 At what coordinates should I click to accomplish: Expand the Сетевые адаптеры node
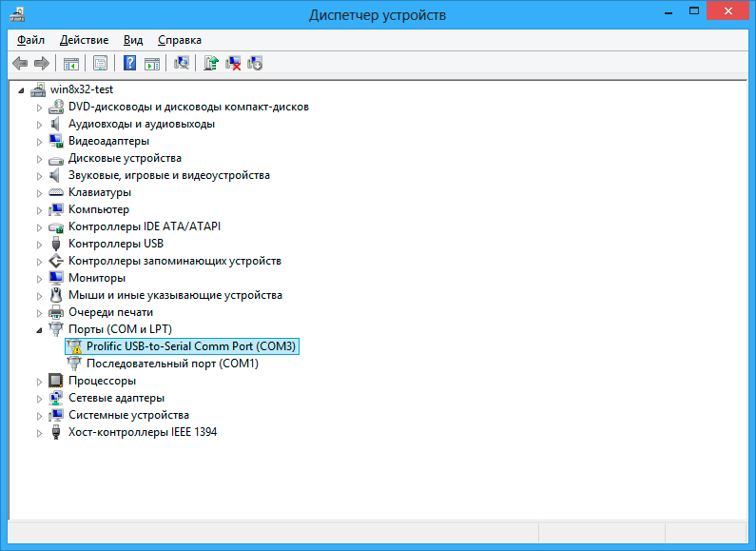click(40, 399)
